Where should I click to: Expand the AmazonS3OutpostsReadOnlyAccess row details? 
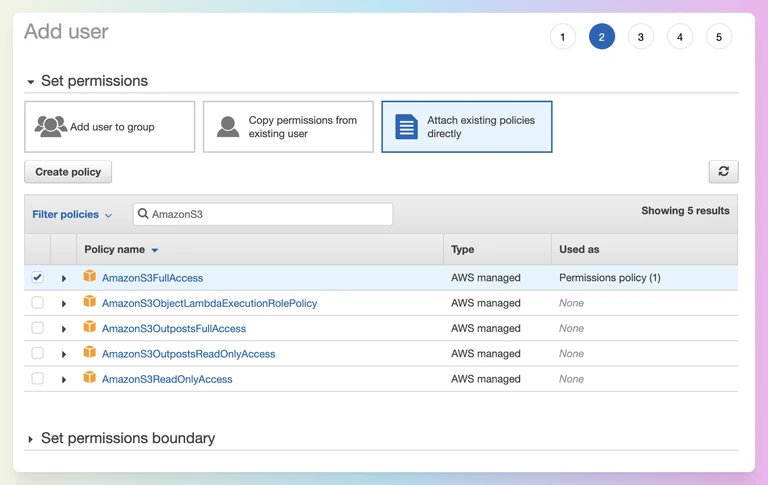click(64, 354)
